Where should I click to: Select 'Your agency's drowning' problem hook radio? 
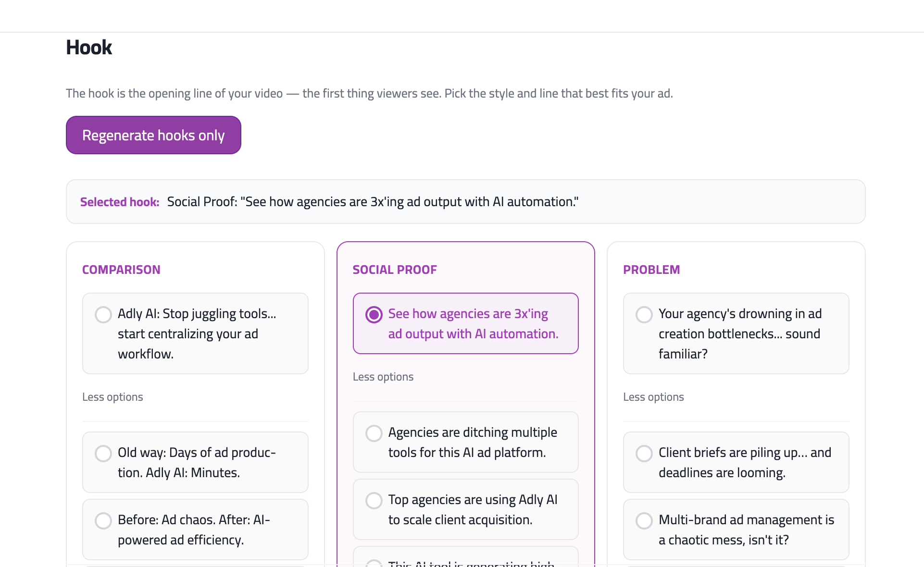644,315
